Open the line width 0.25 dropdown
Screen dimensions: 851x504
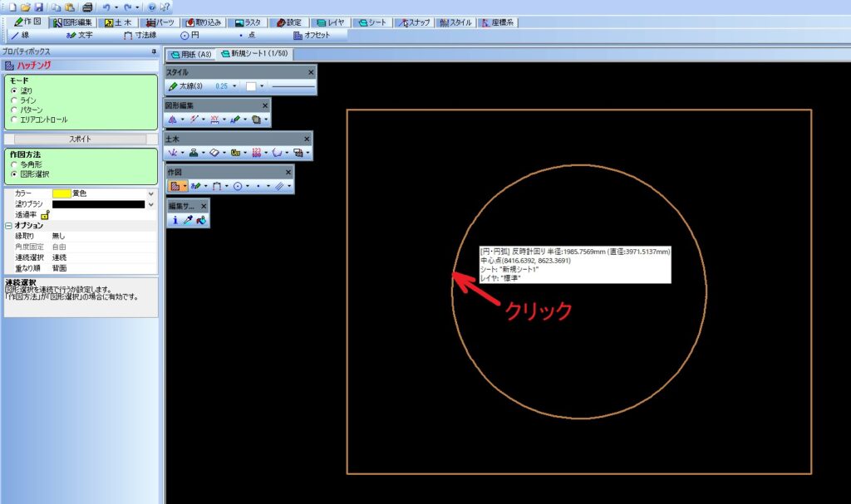click(235, 86)
